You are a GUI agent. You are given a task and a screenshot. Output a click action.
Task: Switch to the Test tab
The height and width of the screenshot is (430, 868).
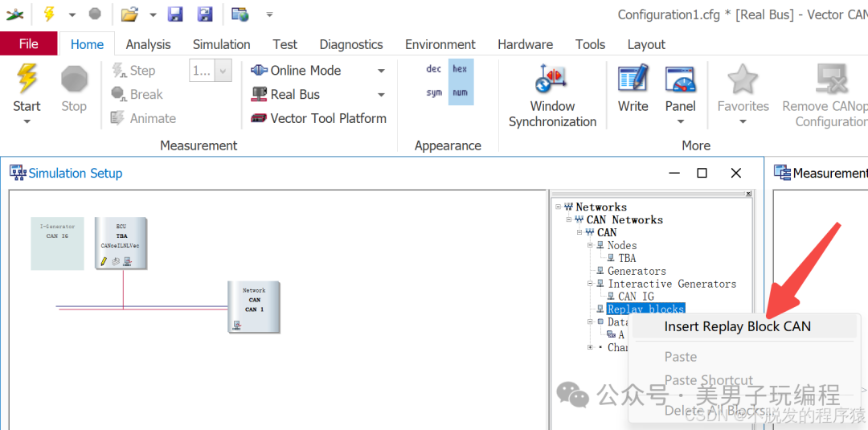point(285,44)
